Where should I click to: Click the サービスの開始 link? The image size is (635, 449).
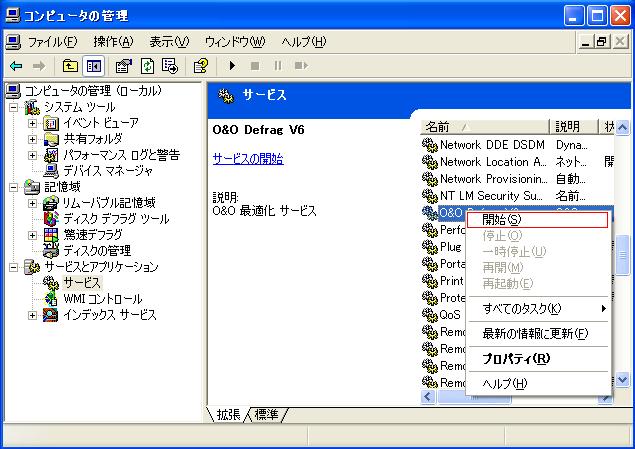point(248,158)
